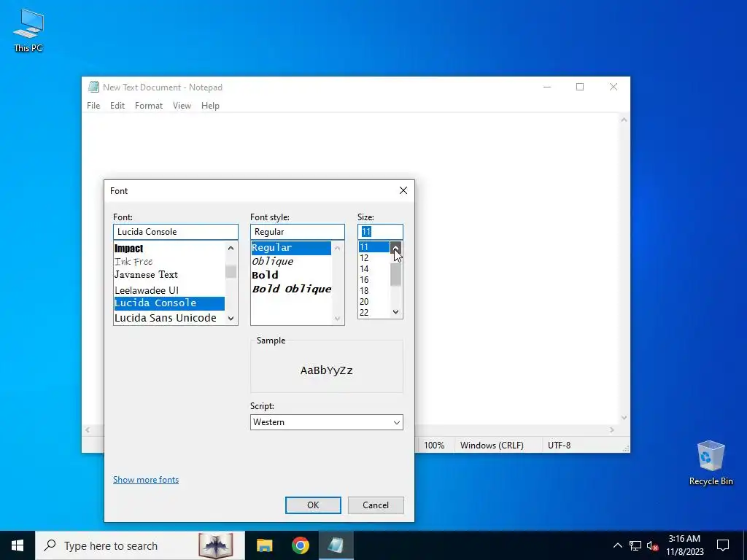Open the File menu in Notepad
747x560 pixels.
[x=93, y=106]
